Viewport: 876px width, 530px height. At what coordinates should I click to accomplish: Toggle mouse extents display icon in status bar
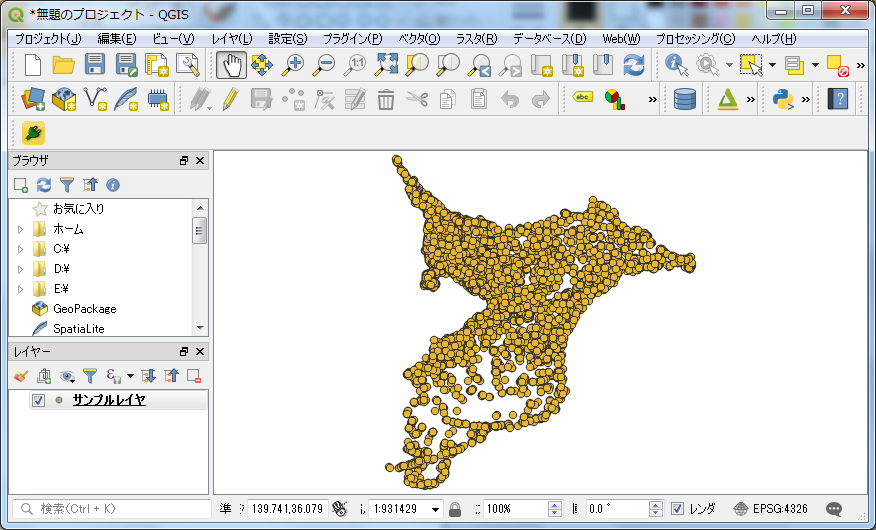pos(339,509)
